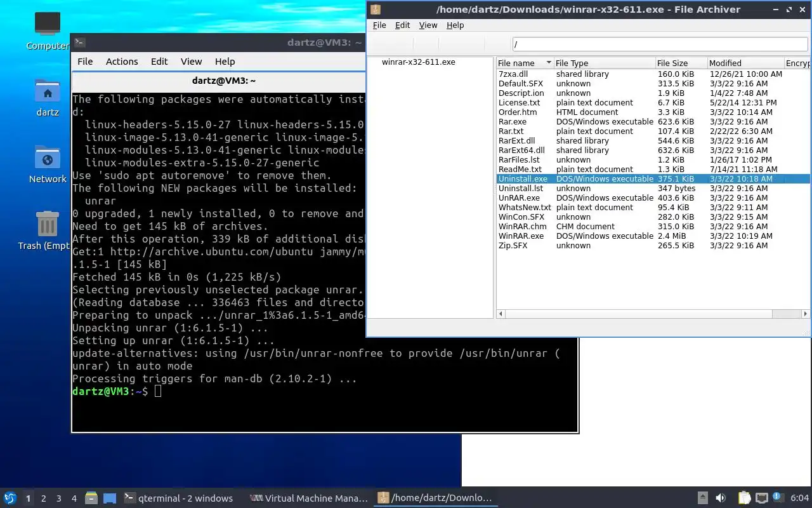Switch to workspace 4 in the pager
This screenshot has width=812, height=508.
74,498
